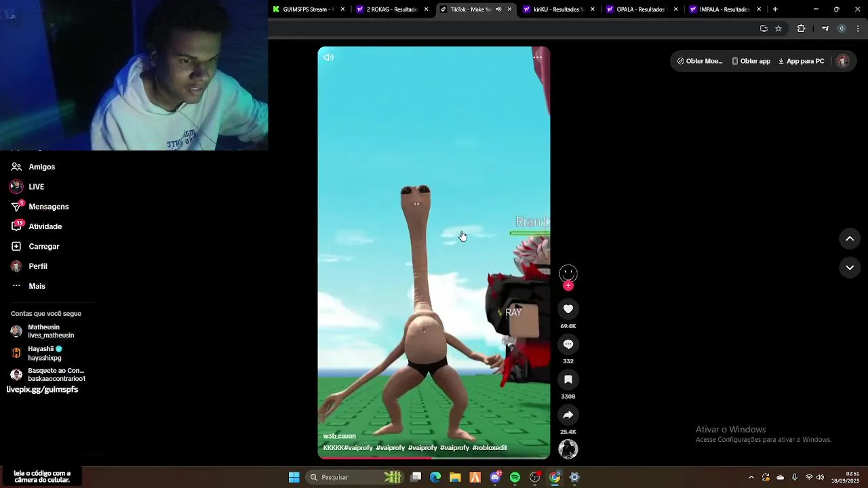Screen dimensions: 868x488
Task: Open the w3b_cauan username on the video
Action: pyautogui.click(x=339, y=436)
